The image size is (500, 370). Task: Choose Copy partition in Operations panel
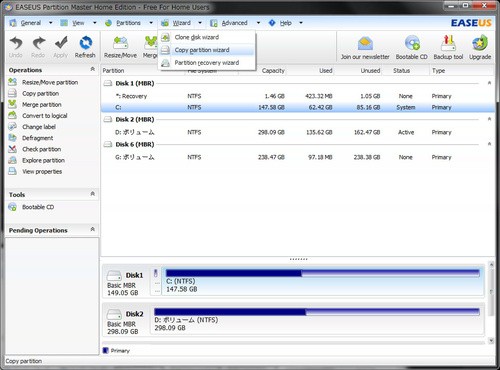(x=40, y=94)
